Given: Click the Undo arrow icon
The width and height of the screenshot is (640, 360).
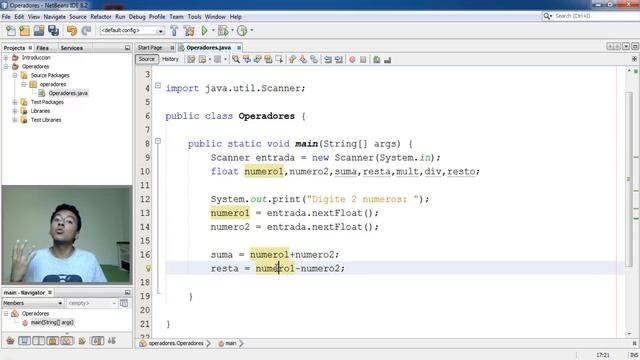Looking at the screenshot, I should tap(72, 31).
